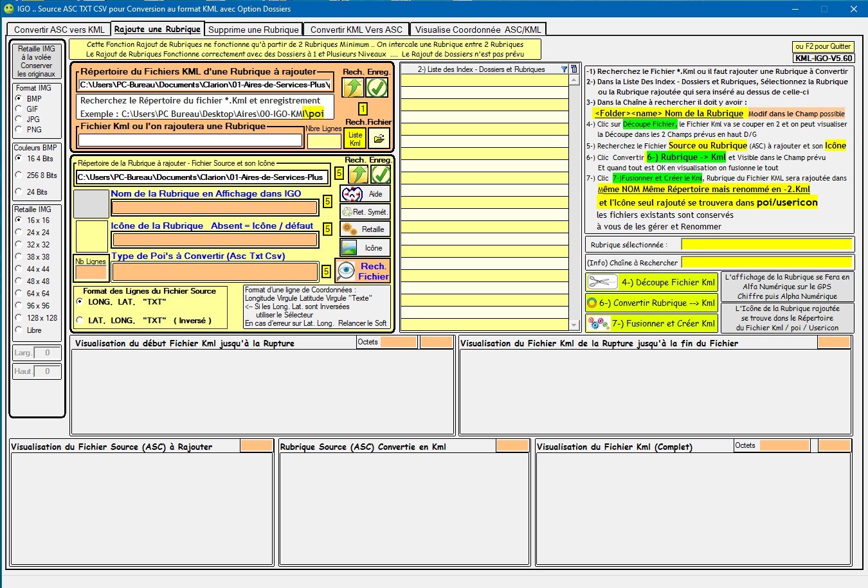Click the 7-) Fusionner et Créer Kml button

click(651, 323)
